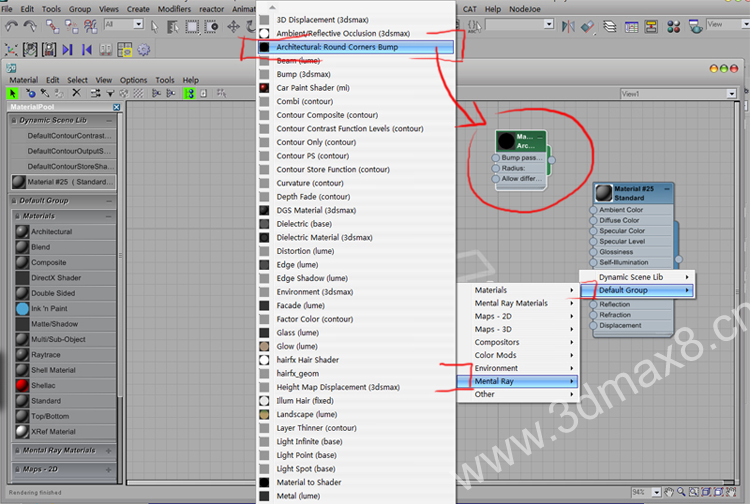This screenshot has height=504, width=750.
Task: Choose Mental Ray in the context submenu
Action: [x=518, y=381]
